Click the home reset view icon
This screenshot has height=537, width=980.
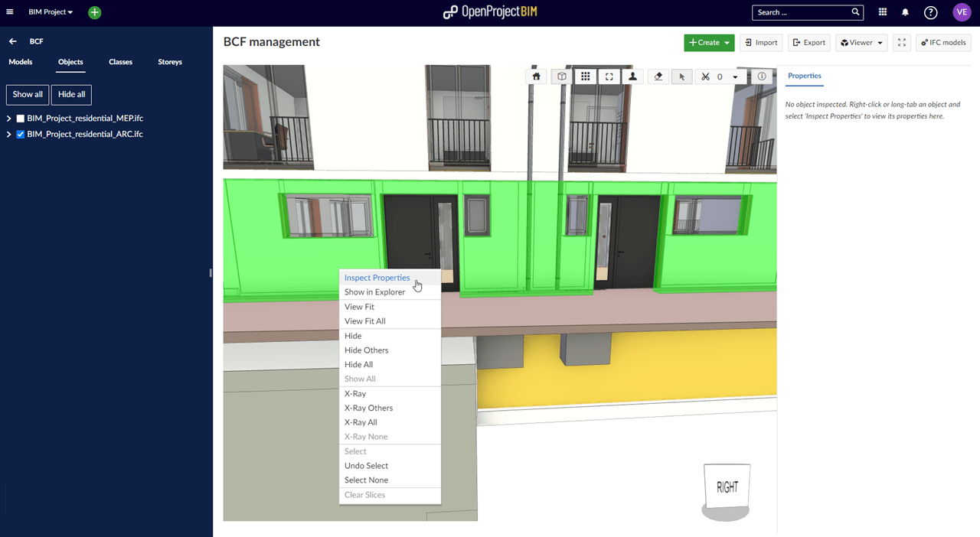pyautogui.click(x=536, y=76)
